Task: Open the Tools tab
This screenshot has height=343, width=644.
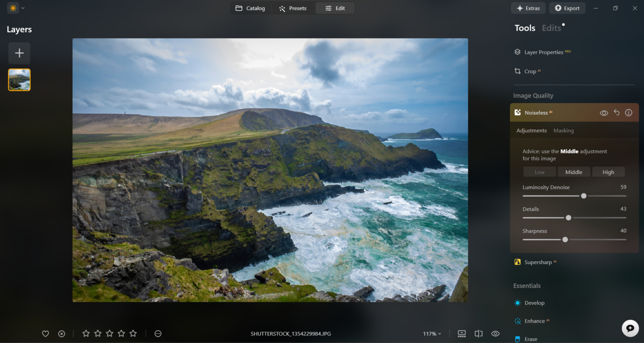Action: pyautogui.click(x=525, y=28)
